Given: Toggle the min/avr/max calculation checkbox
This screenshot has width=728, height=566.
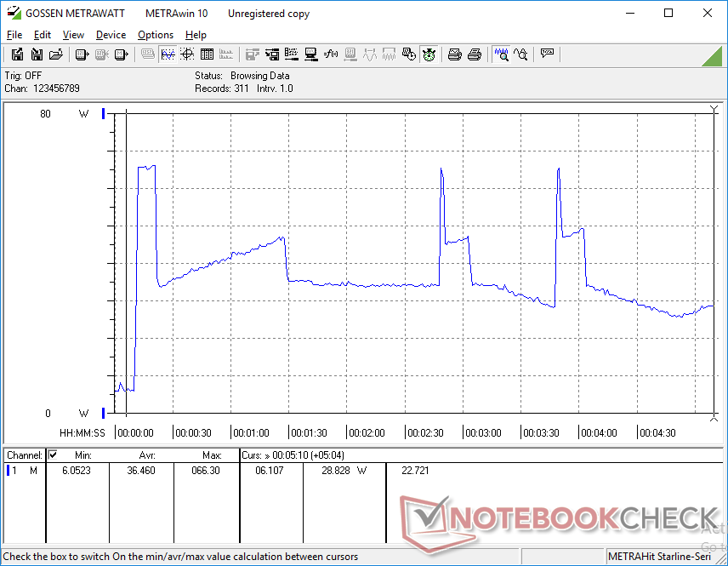Looking at the screenshot, I should pyautogui.click(x=53, y=455).
